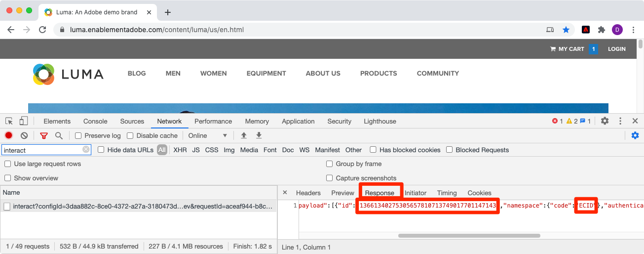Screen dimensions: 644x254
Task: Check Blocked Requests
Action: point(450,150)
